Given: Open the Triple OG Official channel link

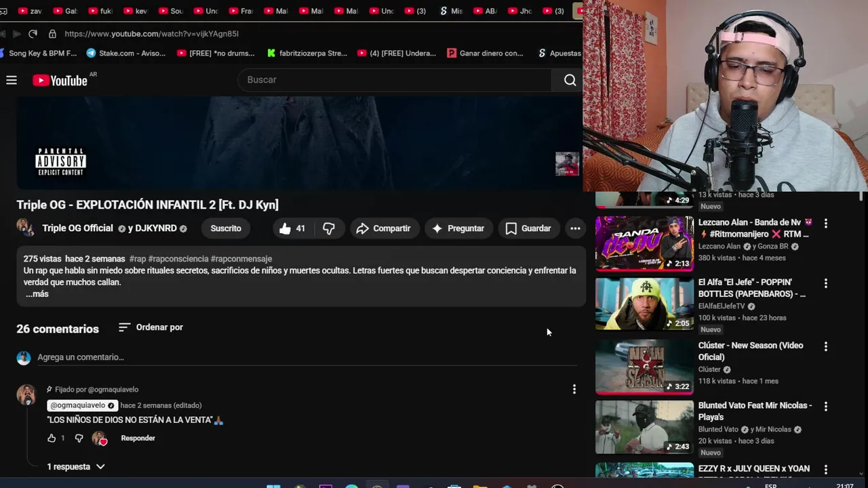Looking at the screenshot, I should coord(77,228).
